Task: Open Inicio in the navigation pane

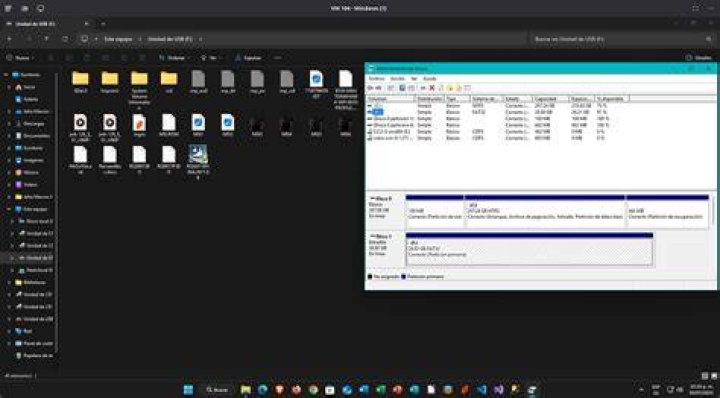Action: [x=25, y=87]
